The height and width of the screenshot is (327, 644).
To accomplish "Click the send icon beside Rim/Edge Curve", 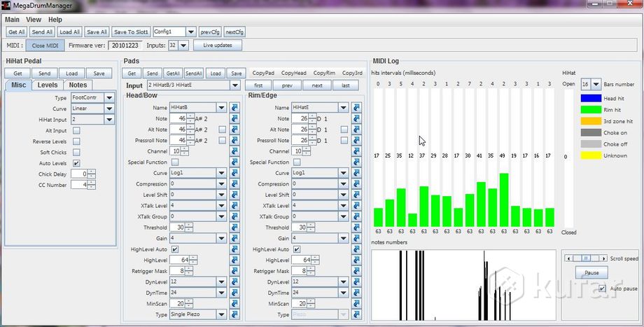I will pos(356,173).
